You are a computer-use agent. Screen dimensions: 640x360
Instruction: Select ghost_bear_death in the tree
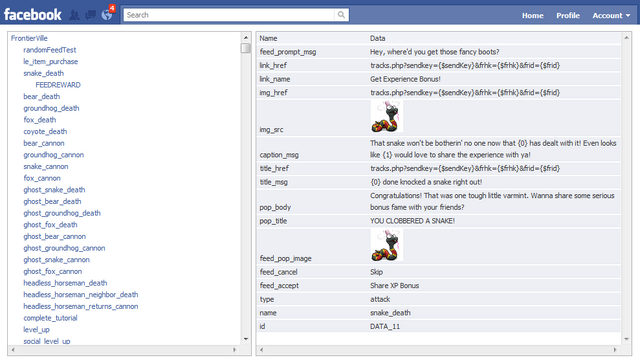[x=52, y=202]
